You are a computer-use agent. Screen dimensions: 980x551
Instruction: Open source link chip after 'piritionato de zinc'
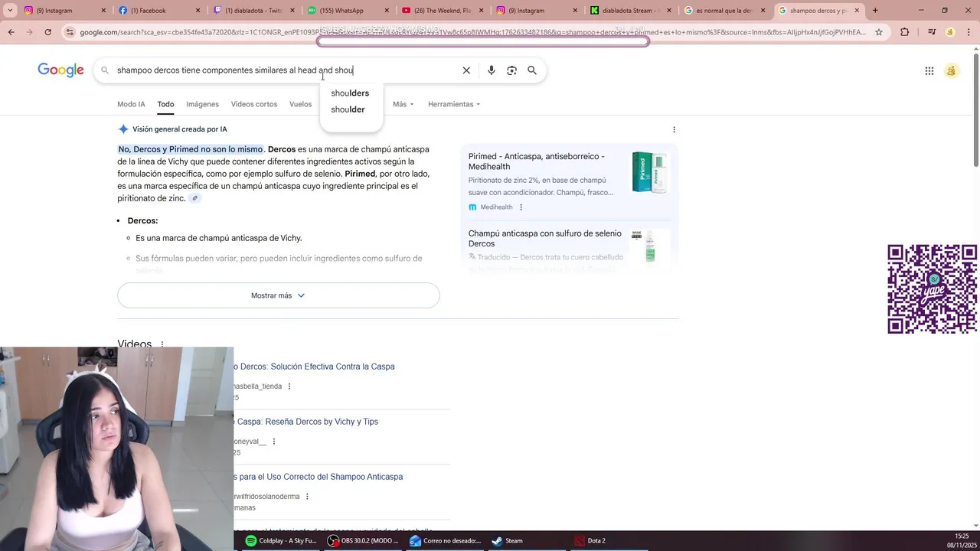194,198
